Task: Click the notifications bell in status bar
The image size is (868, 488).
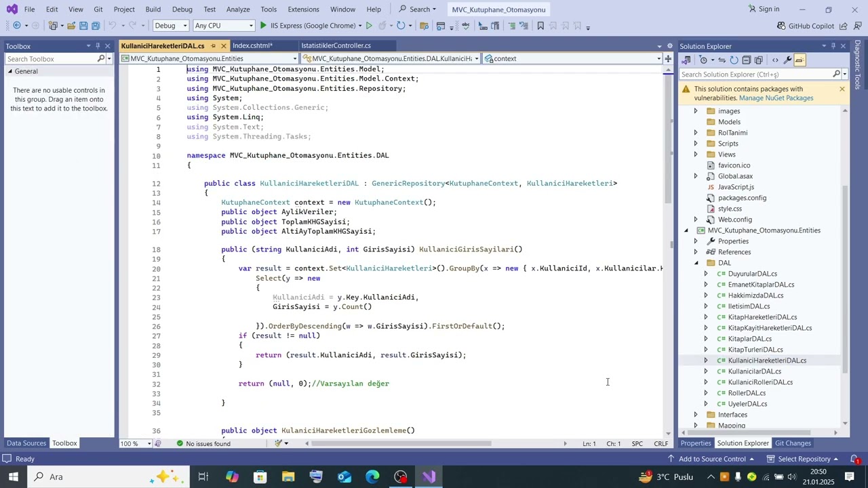Action: point(855,459)
